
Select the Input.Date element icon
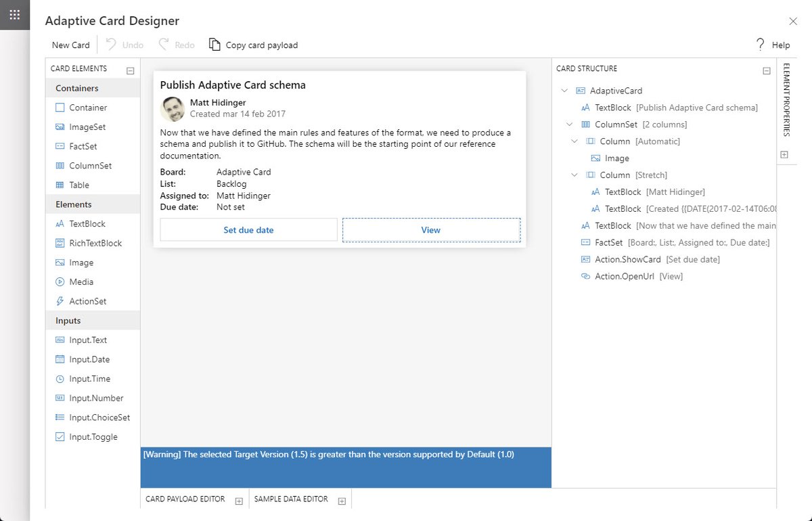60,359
